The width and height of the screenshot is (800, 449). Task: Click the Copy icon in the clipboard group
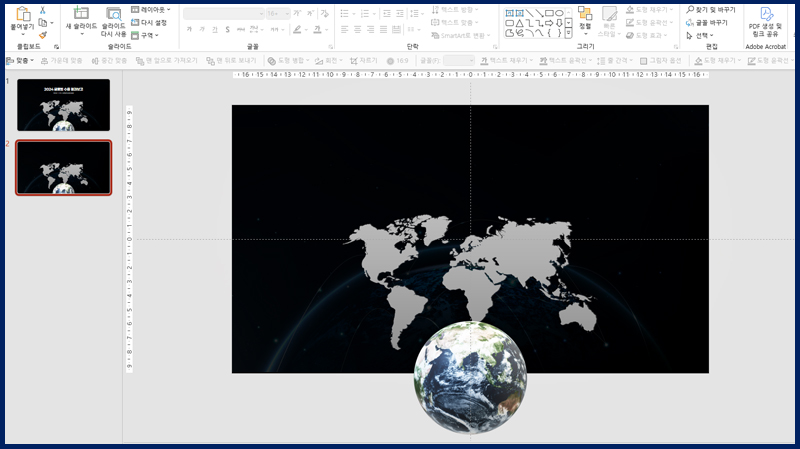43,22
